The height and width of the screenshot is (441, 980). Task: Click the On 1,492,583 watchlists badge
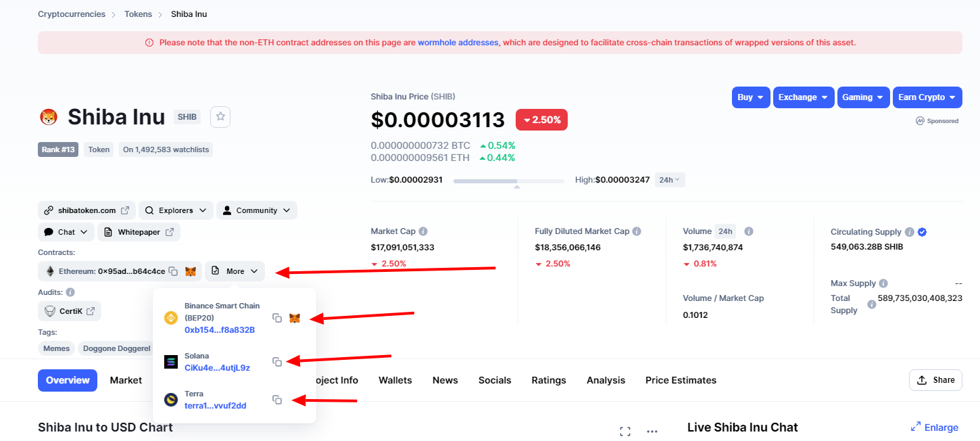166,149
